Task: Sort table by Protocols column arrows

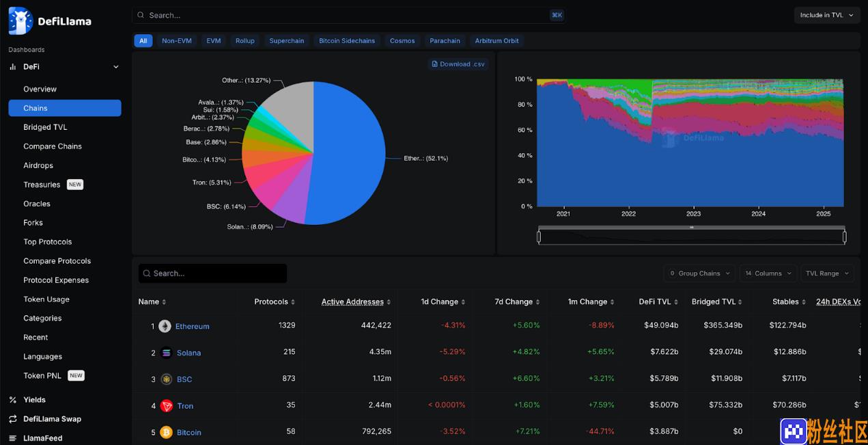Action: (x=293, y=302)
